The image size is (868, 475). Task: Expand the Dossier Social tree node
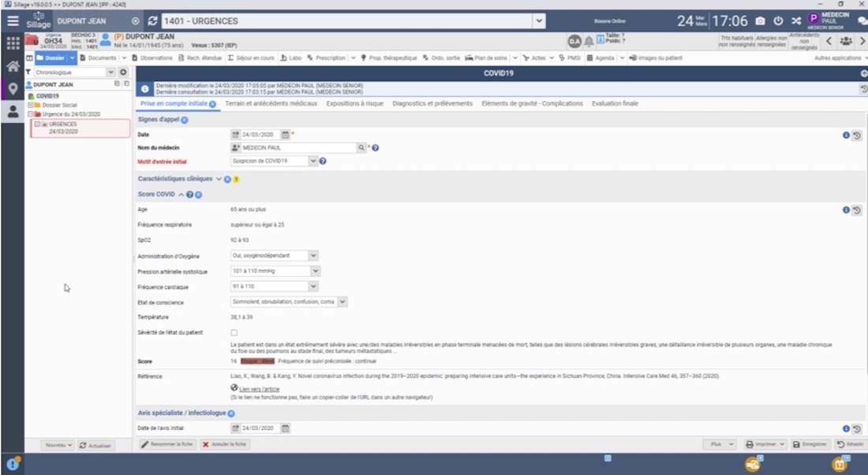tap(30, 105)
